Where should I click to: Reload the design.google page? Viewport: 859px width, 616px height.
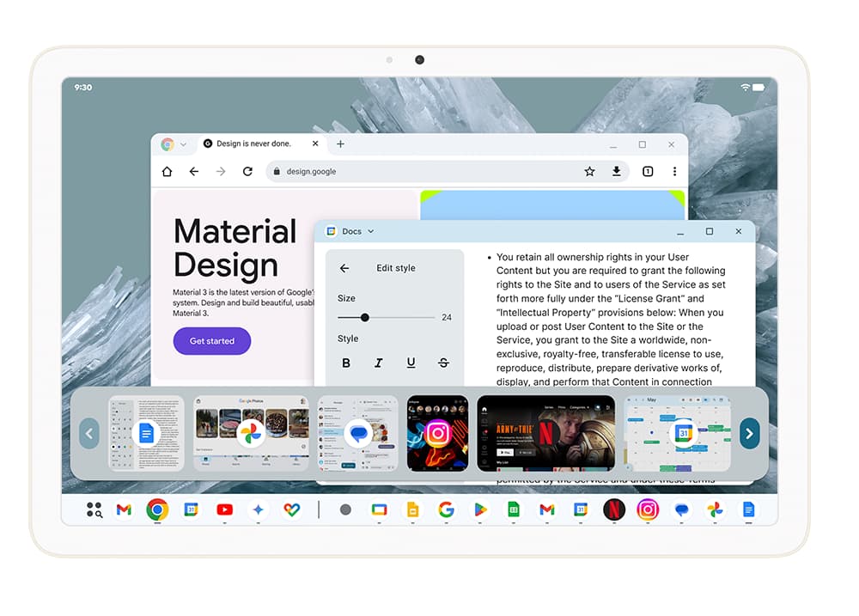[x=248, y=171]
